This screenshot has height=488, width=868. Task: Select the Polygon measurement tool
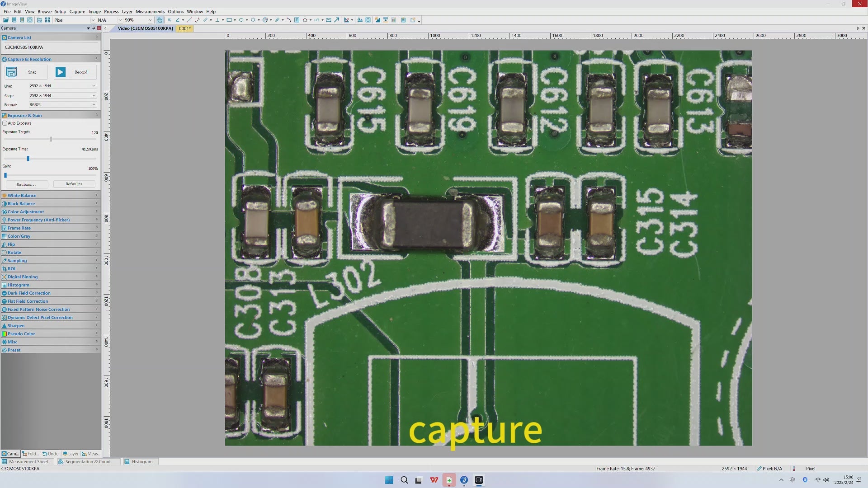point(305,20)
